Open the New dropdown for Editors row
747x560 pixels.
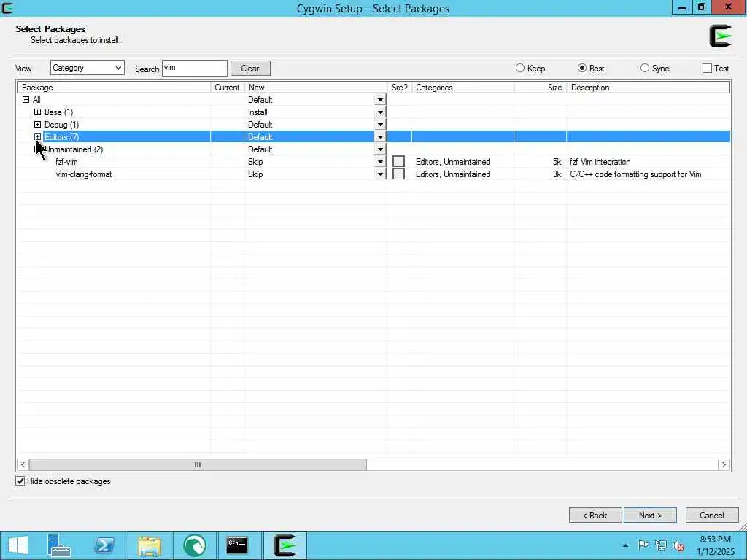(380, 137)
